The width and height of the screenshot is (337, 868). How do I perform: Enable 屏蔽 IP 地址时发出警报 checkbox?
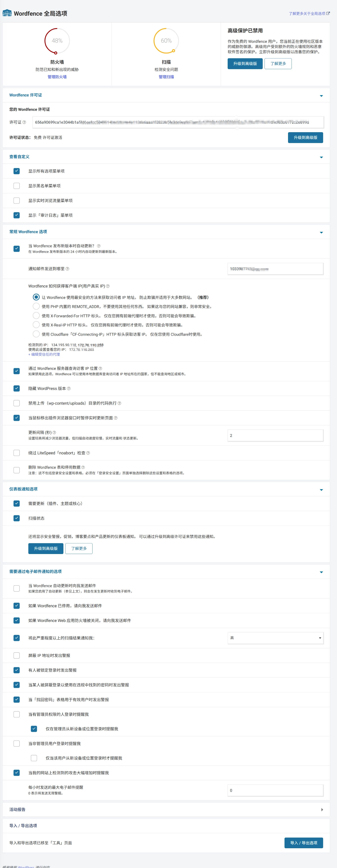17,656
